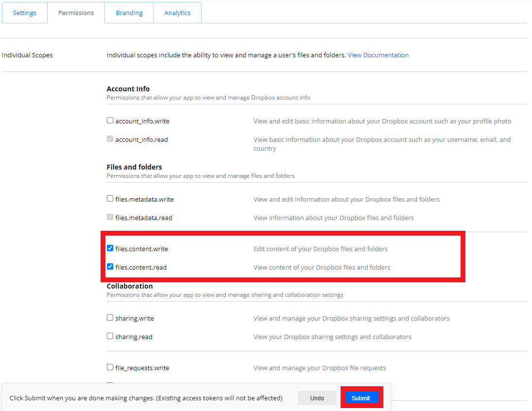Click 'View and edit information about your Dropbox files'

pyautogui.click(x=346, y=200)
